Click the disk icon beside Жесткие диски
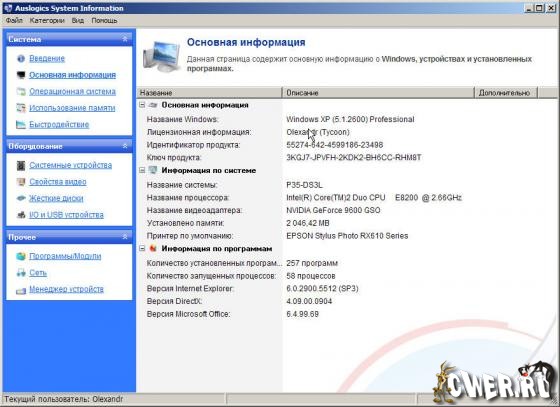 [x=21, y=199]
